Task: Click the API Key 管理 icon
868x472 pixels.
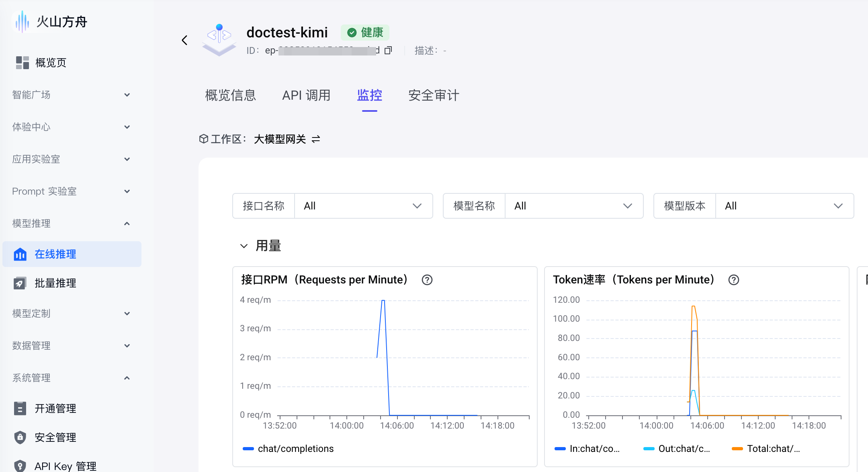Action: click(20, 466)
